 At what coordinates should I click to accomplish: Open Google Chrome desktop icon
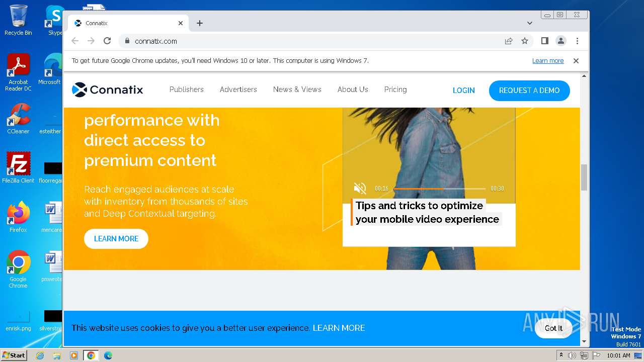(x=18, y=269)
